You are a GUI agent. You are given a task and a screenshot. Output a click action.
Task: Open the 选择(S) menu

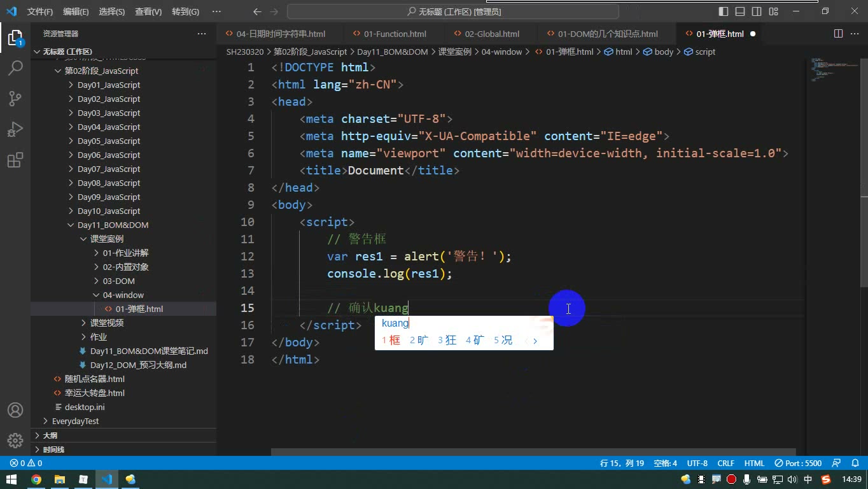click(111, 11)
